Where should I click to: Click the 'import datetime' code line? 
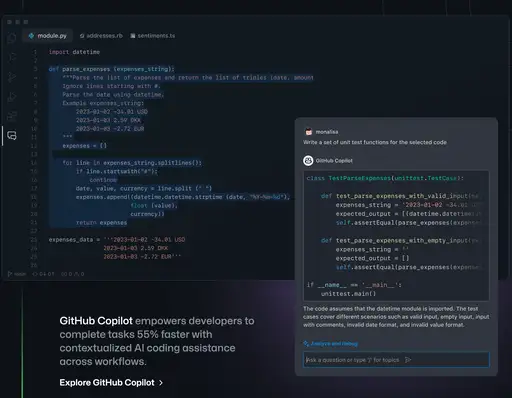pyautogui.click(x=74, y=52)
